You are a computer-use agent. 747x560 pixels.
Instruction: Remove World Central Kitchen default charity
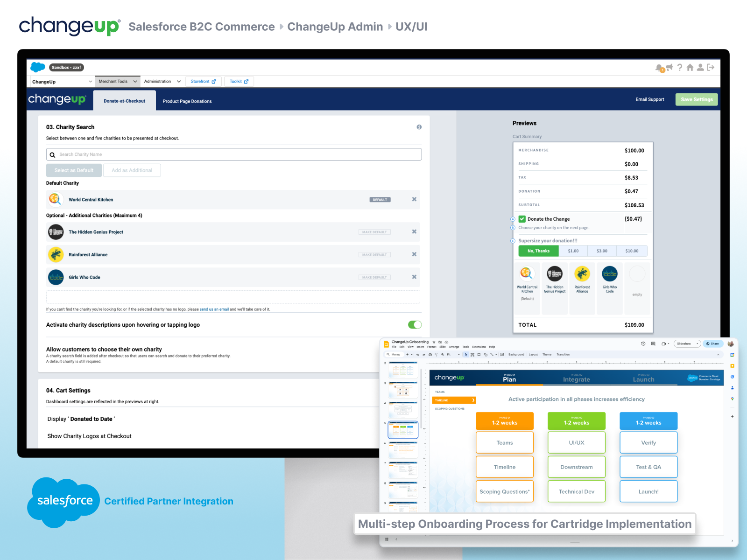pyautogui.click(x=414, y=199)
